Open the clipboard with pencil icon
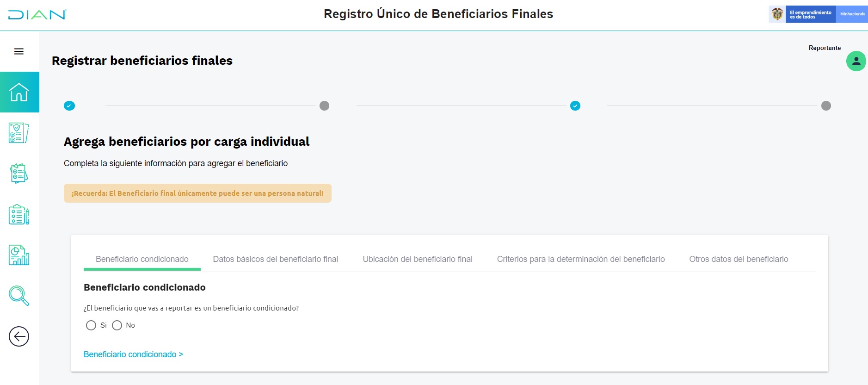 tap(19, 214)
